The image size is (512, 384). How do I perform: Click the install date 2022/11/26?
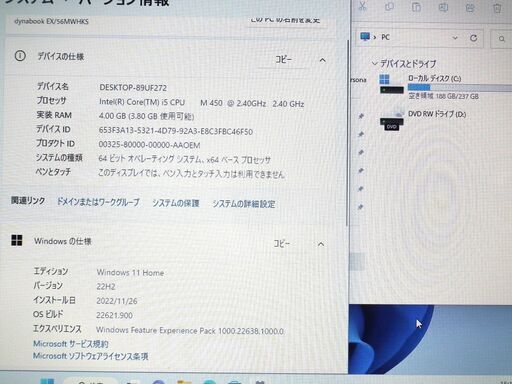coord(117,301)
